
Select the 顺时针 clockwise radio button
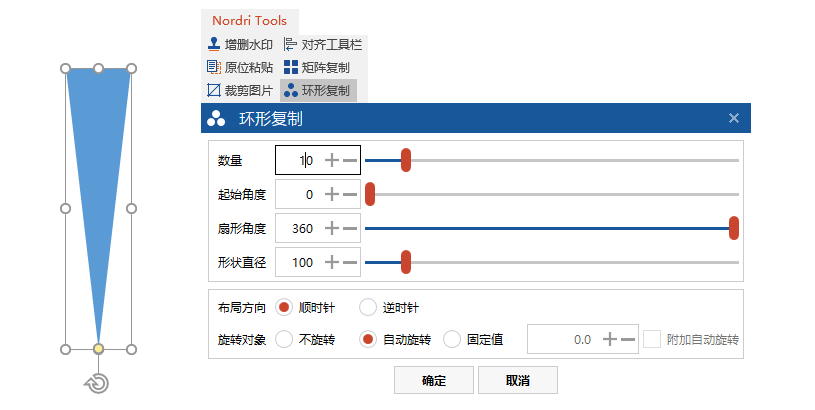click(284, 307)
